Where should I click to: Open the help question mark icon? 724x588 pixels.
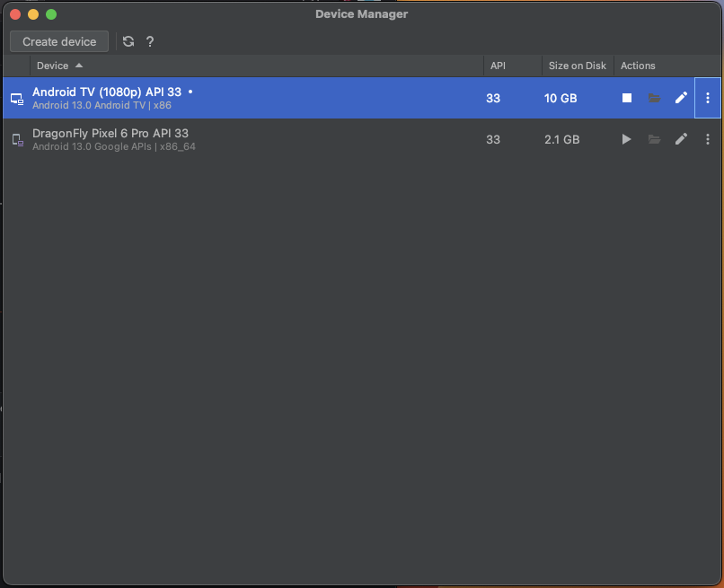(150, 41)
